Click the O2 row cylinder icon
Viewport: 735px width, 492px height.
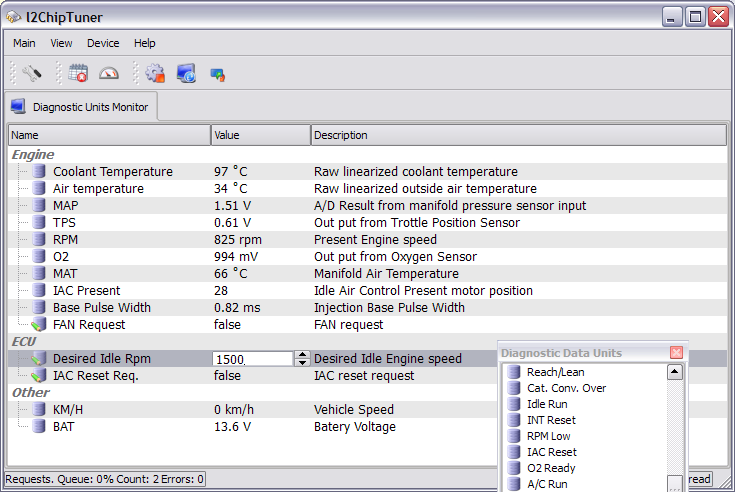pyautogui.click(x=39, y=256)
